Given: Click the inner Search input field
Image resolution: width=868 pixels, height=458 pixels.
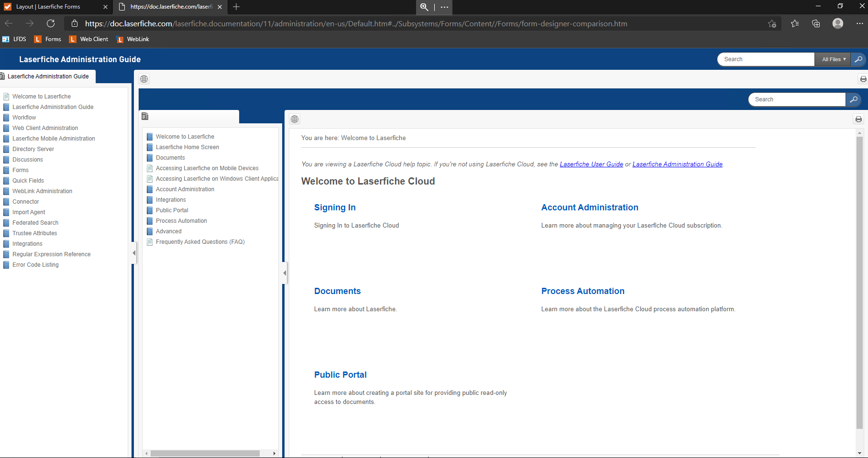Looking at the screenshot, I should (x=797, y=99).
